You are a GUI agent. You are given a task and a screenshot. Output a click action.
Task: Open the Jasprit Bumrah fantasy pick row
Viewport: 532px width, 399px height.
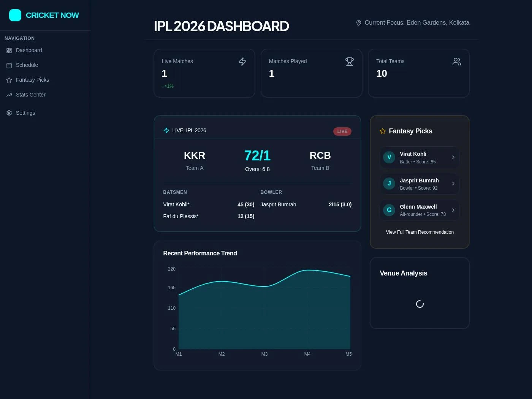(x=420, y=184)
